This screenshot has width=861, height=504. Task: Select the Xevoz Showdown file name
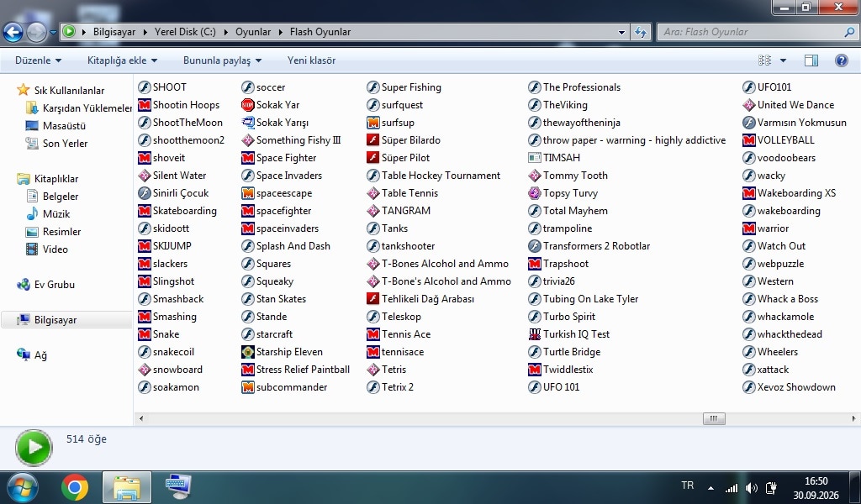(796, 387)
